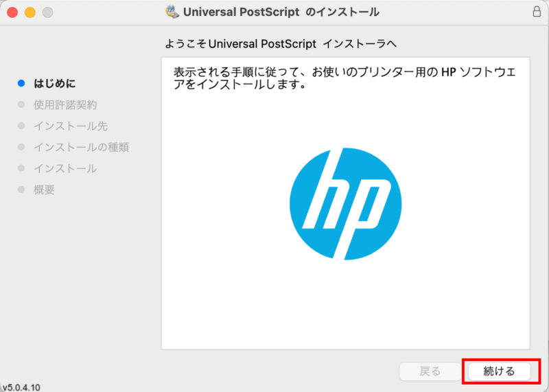Image resolution: width=549 pixels, height=392 pixels.
Task: Minimize the window with the yellow button
Action: click(30, 12)
